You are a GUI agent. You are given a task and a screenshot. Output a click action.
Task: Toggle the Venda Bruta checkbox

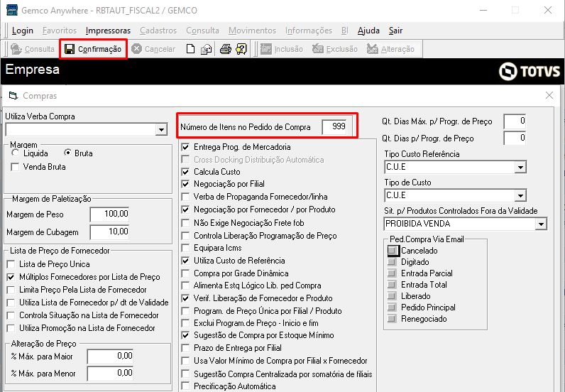point(15,167)
